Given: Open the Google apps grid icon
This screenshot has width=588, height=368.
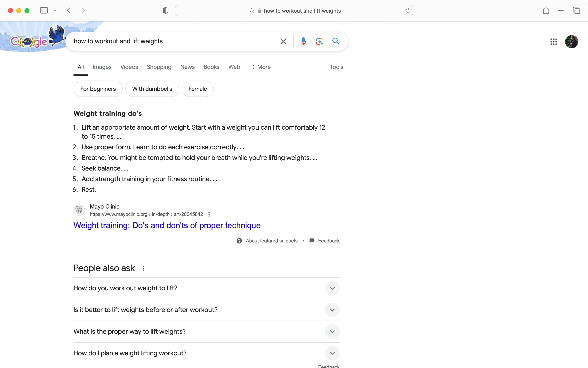Looking at the screenshot, I should point(553,42).
